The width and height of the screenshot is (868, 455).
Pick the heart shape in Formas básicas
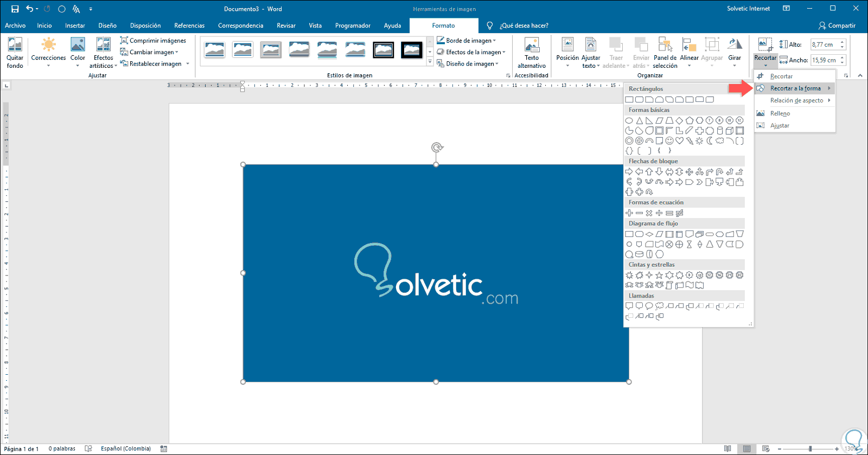click(679, 141)
